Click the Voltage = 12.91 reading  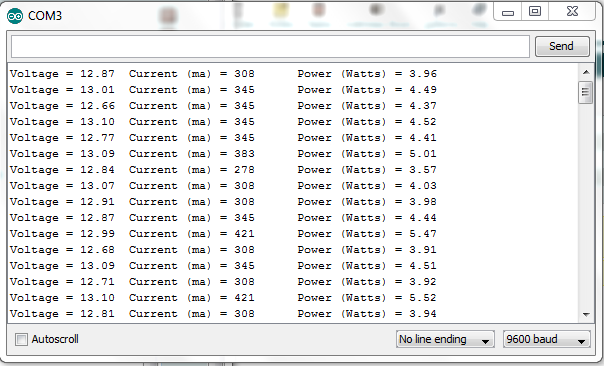click(62, 201)
